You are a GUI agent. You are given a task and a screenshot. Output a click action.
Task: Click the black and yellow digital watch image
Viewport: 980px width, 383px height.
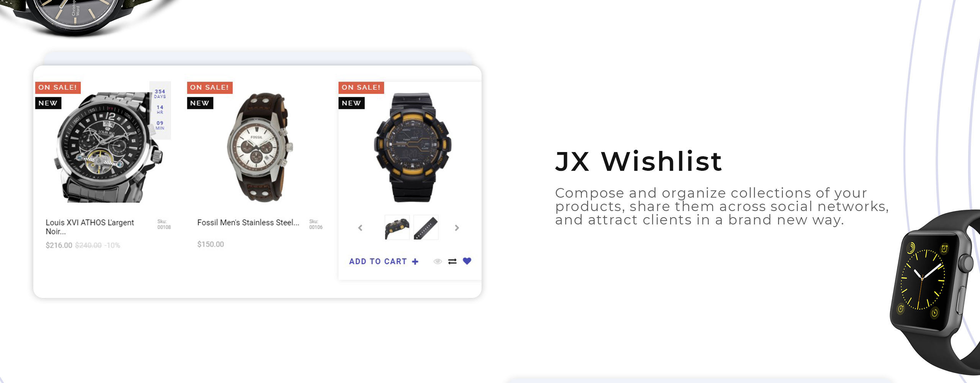click(x=412, y=147)
